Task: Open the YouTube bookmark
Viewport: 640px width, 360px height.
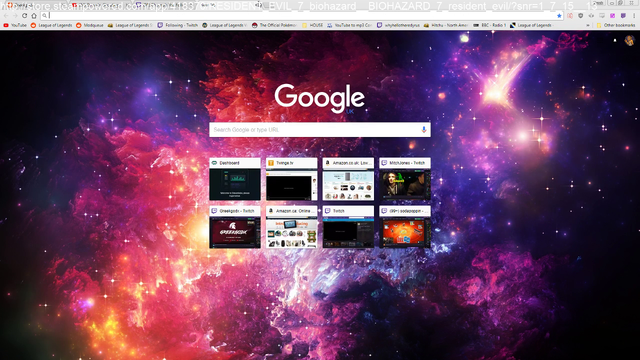Action: click(15, 25)
